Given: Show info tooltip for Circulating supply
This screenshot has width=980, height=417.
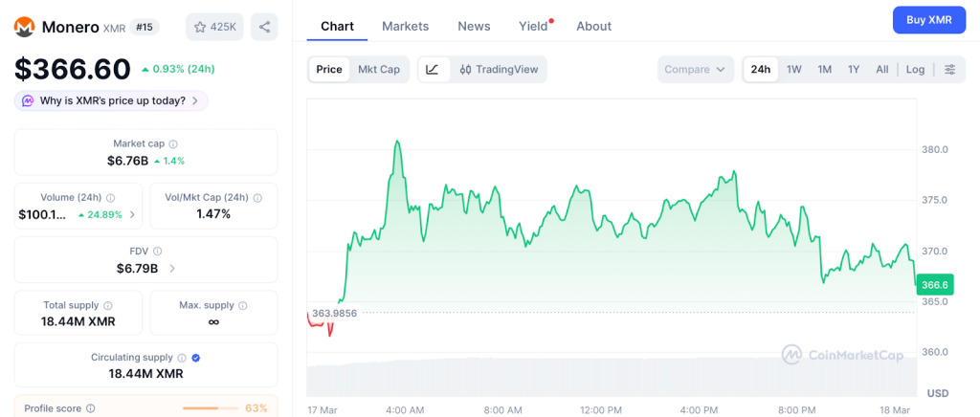Looking at the screenshot, I should click(182, 358).
